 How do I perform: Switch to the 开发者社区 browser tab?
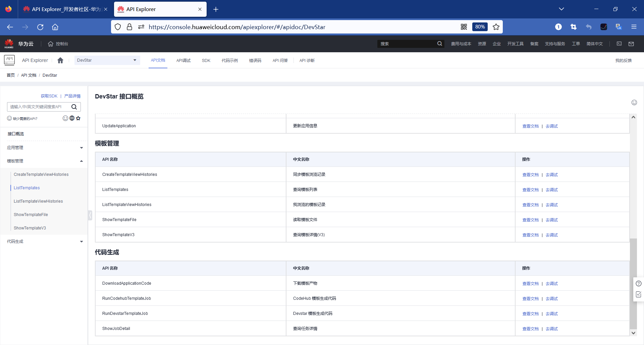(x=65, y=9)
